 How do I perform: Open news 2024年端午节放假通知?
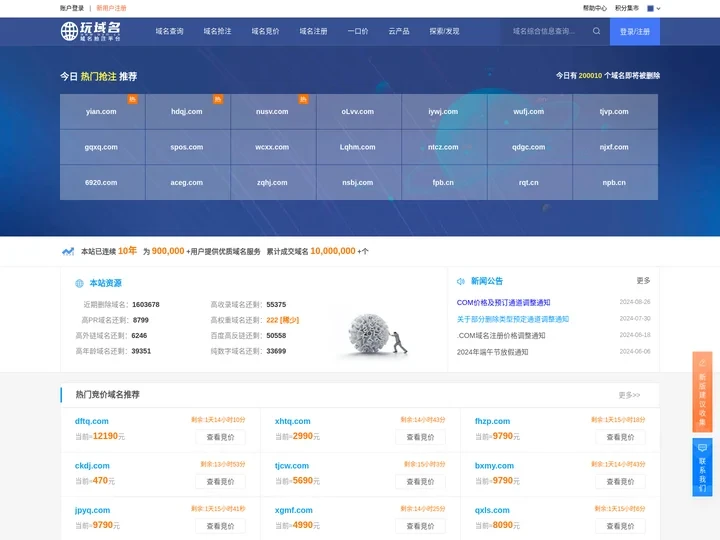pos(492,352)
